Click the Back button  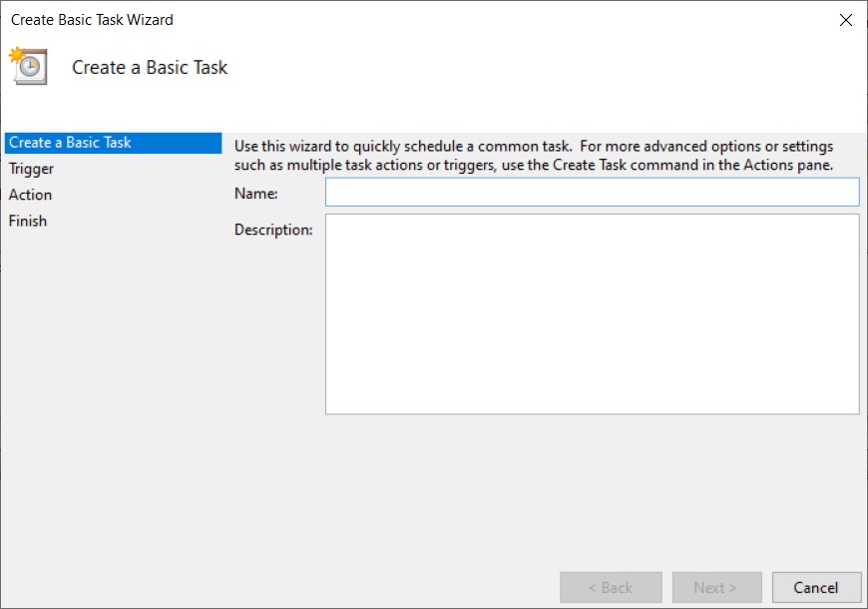[x=611, y=587]
